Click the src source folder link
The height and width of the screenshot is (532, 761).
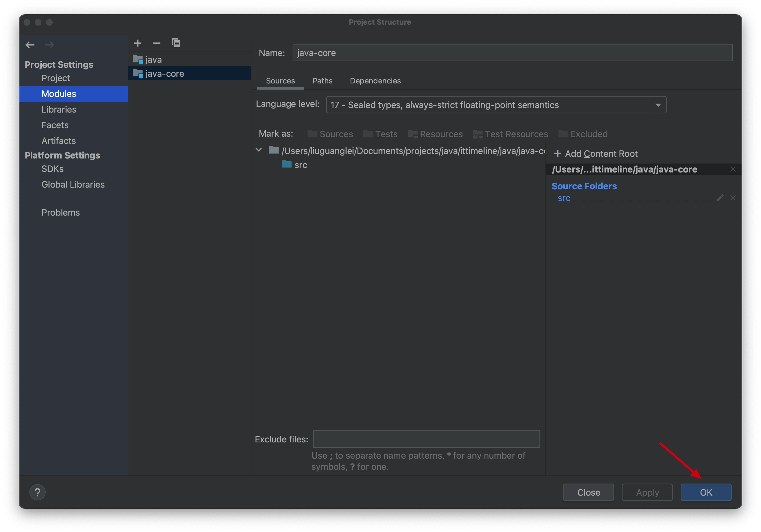(564, 198)
